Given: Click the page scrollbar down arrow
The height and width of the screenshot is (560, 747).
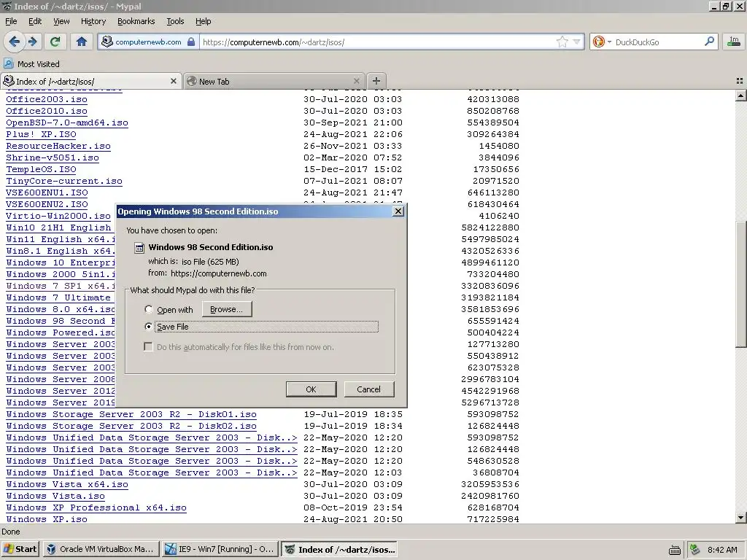Looking at the screenshot, I should click(740, 517).
